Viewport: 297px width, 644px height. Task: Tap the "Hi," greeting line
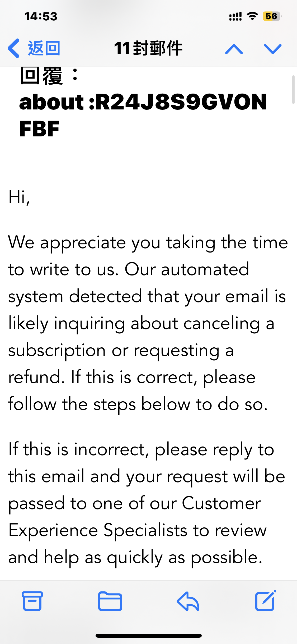point(19,197)
